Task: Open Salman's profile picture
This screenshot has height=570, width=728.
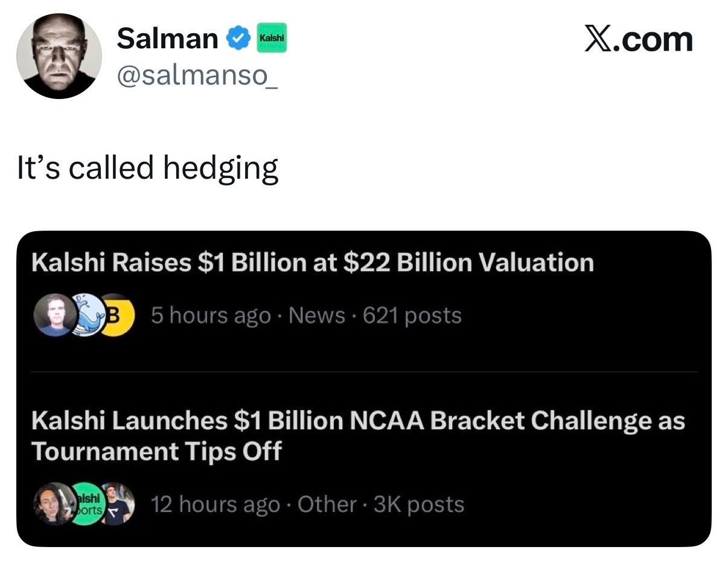Action: tap(59, 56)
